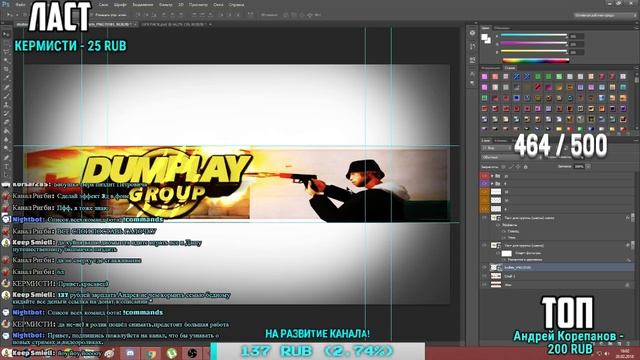Open Chrome from the taskbar
640x360 pixels.
coord(151,353)
